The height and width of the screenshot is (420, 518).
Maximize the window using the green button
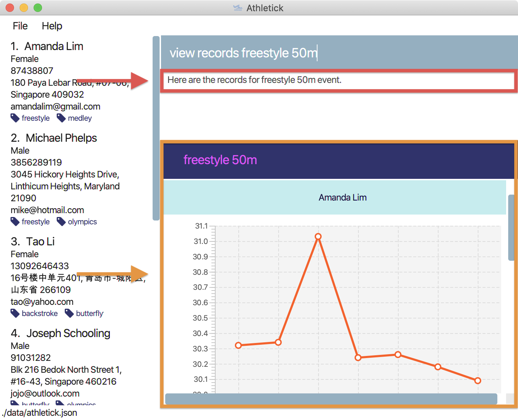(38, 8)
